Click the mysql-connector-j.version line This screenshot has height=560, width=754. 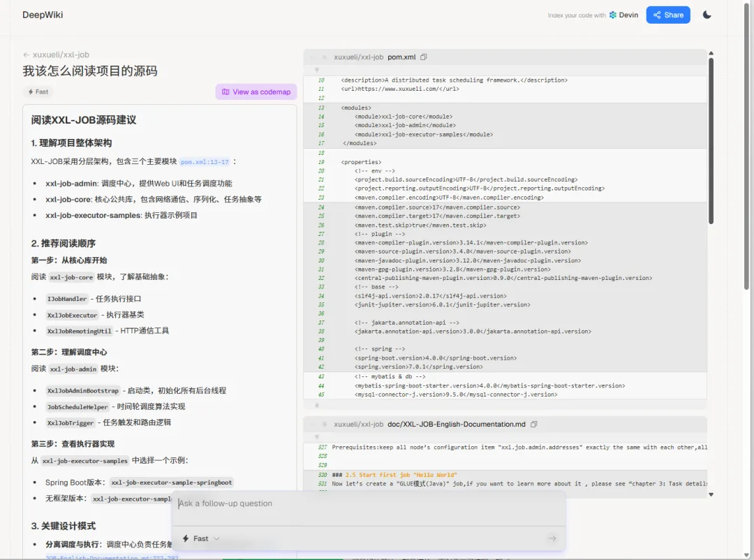(456, 395)
